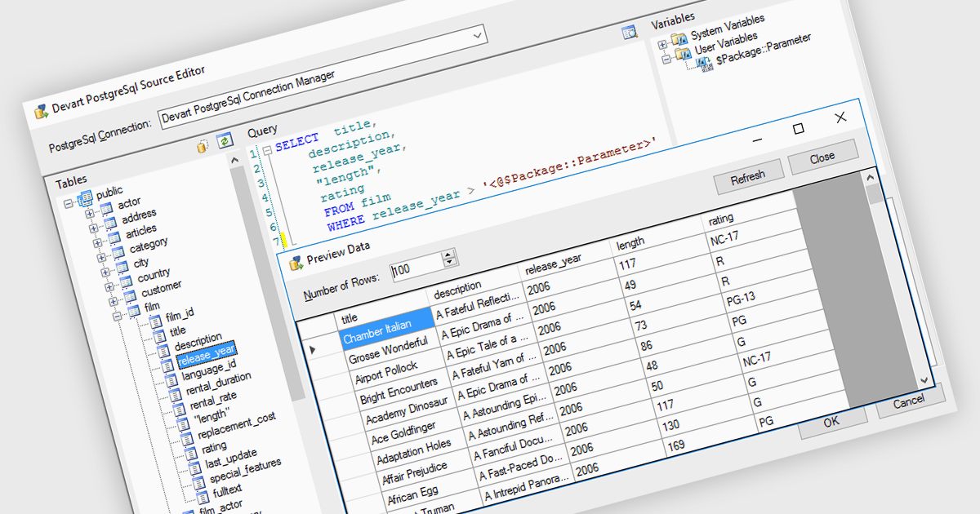980x514 pixels.
Task: Click the OK button
Action: click(831, 423)
